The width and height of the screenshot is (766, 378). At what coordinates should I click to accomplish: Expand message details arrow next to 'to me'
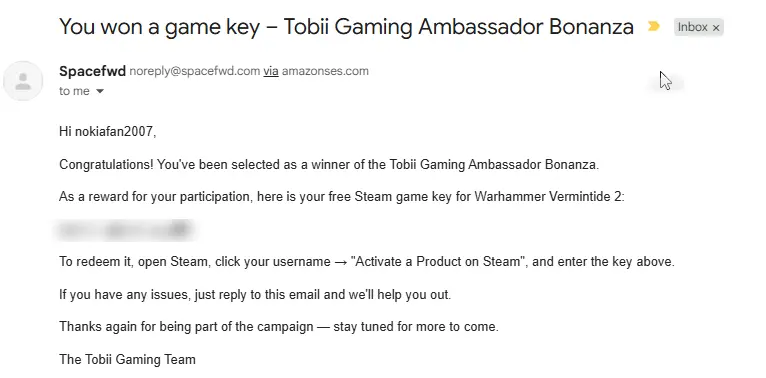tap(100, 91)
